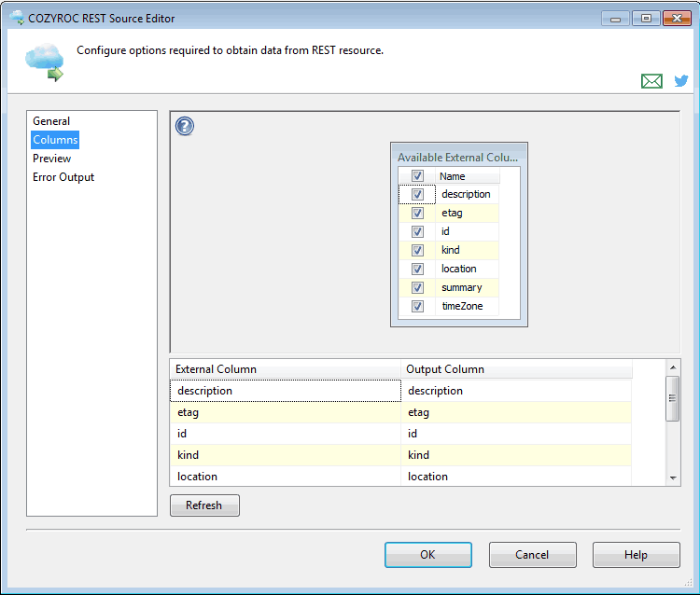The height and width of the screenshot is (595, 700).
Task: Select the id External Column cell
Action: tap(286, 434)
